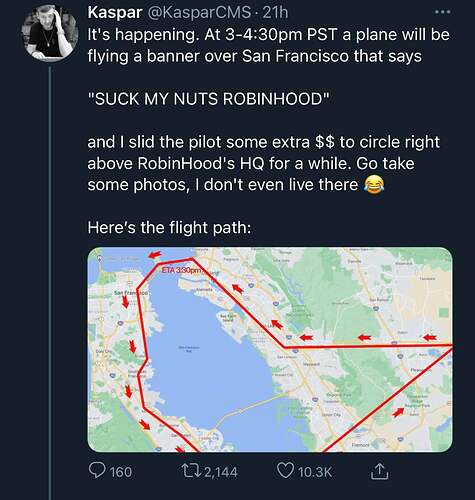Click the "SUCK MY NUTS ROBINHOOD" quoted text

(x=209, y=99)
